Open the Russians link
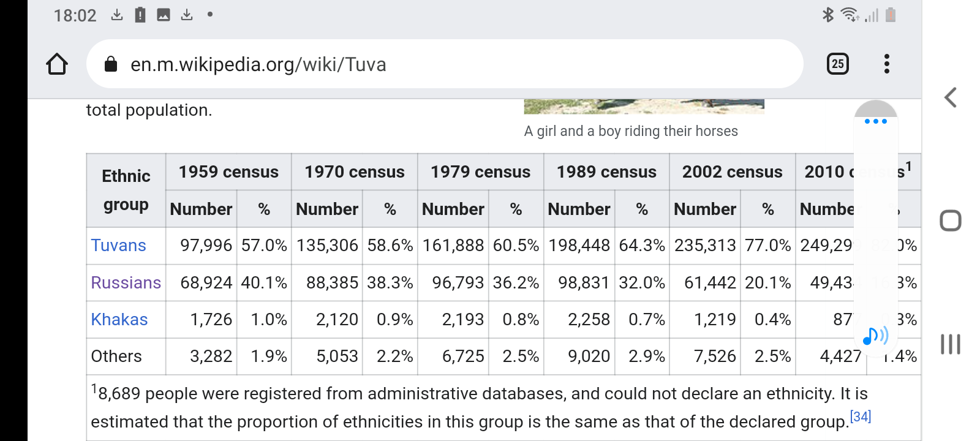This screenshot has height=441, width=980. [x=126, y=283]
